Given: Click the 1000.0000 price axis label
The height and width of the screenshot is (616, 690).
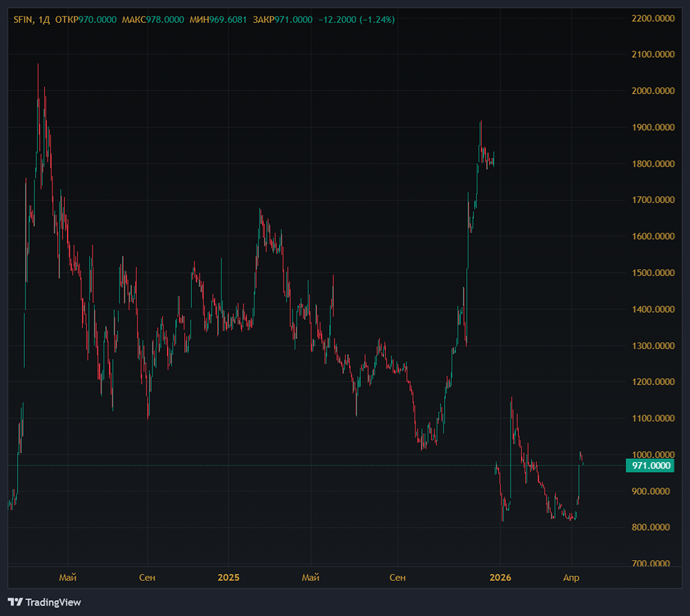Looking at the screenshot, I should 653,455.
